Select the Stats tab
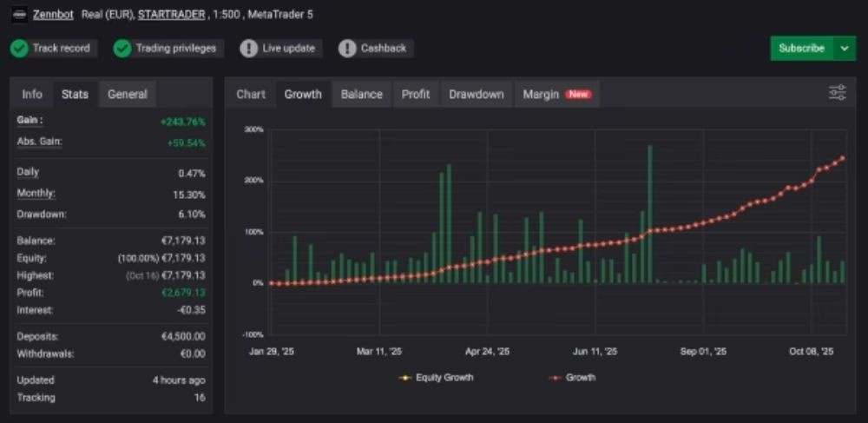This screenshot has width=868, height=423. [x=75, y=94]
